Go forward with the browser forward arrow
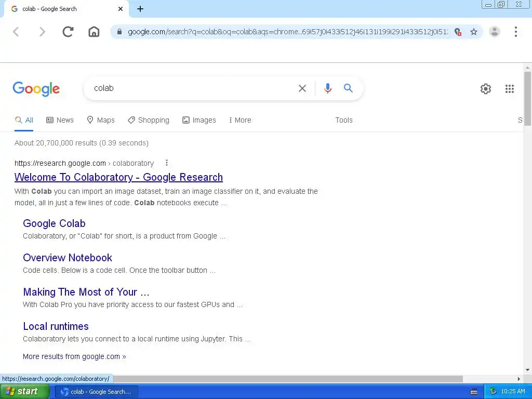Screen dimensions: 532x399 [x=42, y=32]
